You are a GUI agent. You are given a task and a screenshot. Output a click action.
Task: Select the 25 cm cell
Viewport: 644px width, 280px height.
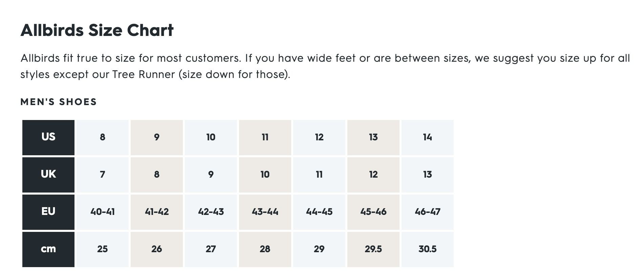103,249
